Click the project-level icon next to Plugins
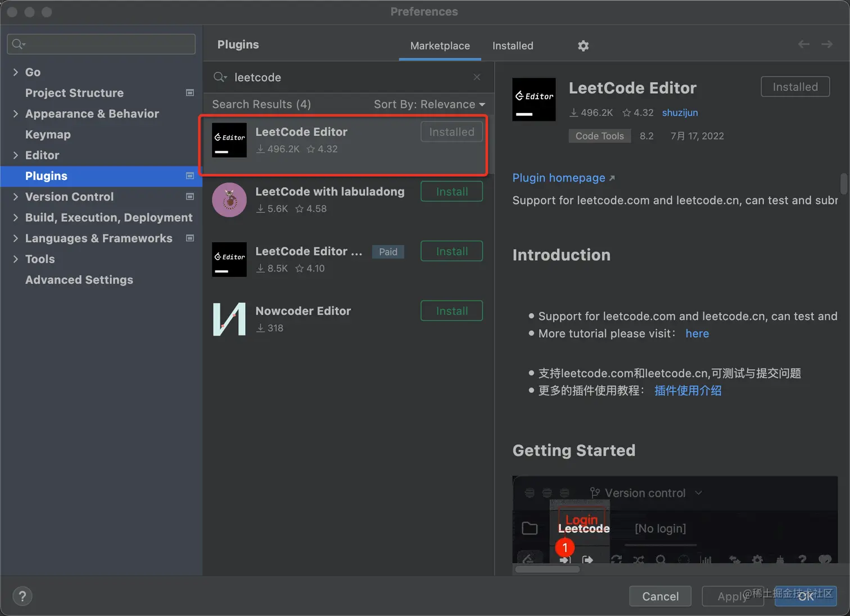 pos(190,176)
